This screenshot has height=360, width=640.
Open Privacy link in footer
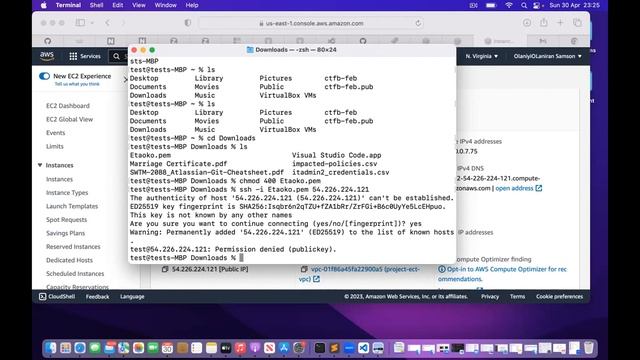pos(490,297)
